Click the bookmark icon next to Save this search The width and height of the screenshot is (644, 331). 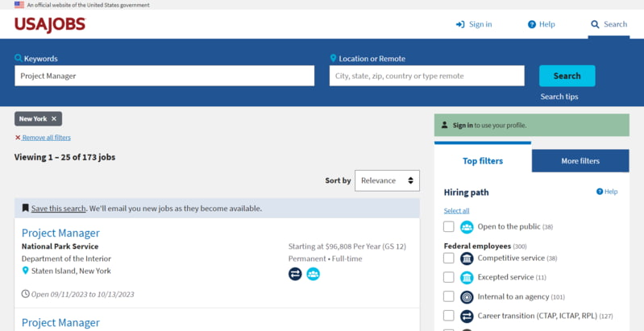(x=26, y=208)
